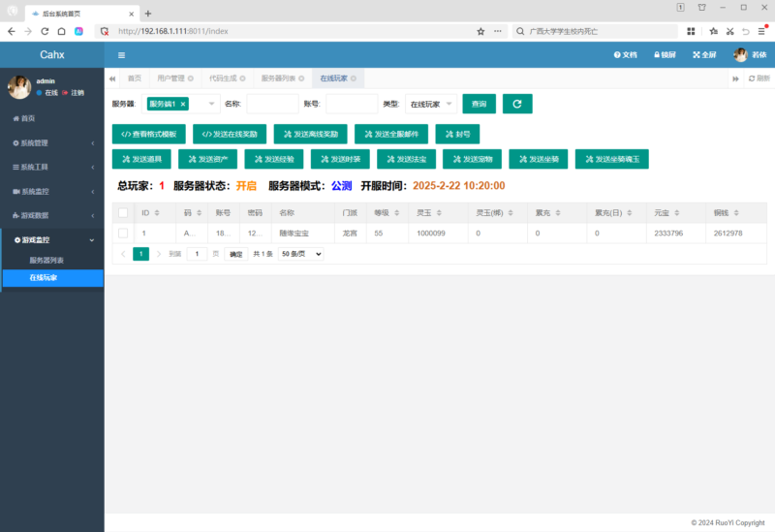Click the 封号 ban button
Image resolution: width=775 pixels, height=532 pixels.
pyautogui.click(x=457, y=134)
